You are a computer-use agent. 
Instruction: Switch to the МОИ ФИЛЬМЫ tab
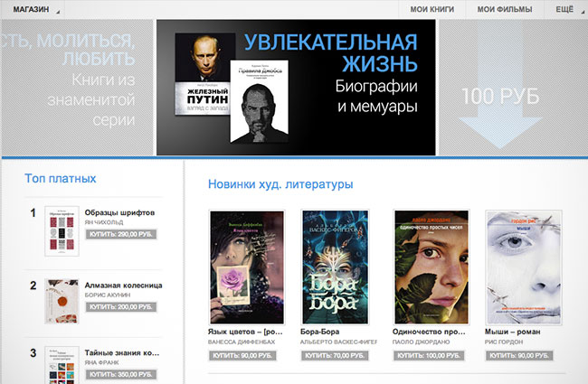click(505, 9)
